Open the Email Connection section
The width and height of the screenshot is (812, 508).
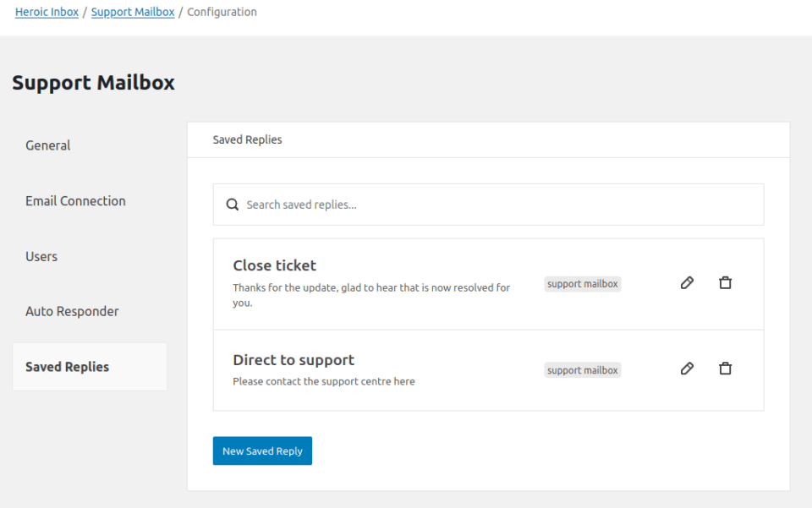pos(75,201)
